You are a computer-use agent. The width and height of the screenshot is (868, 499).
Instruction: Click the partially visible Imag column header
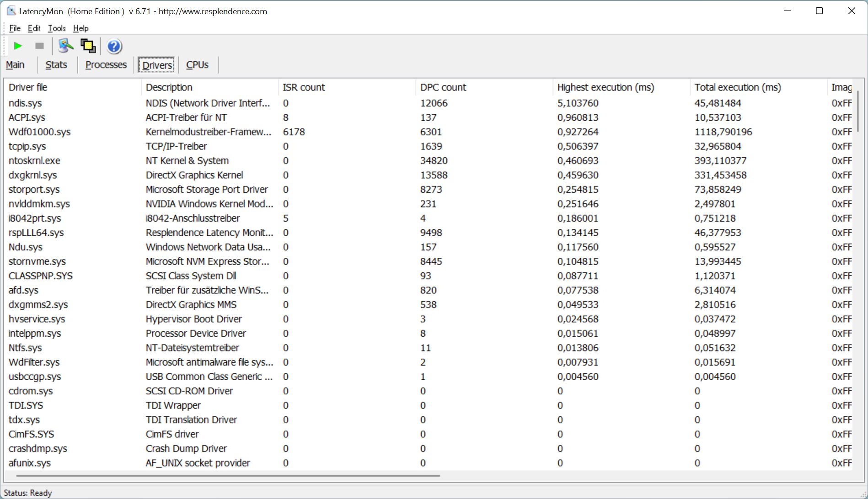[x=841, y=87]
